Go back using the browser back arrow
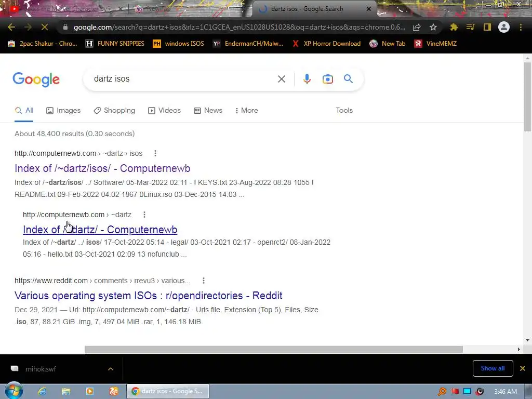 pos(11,27)
